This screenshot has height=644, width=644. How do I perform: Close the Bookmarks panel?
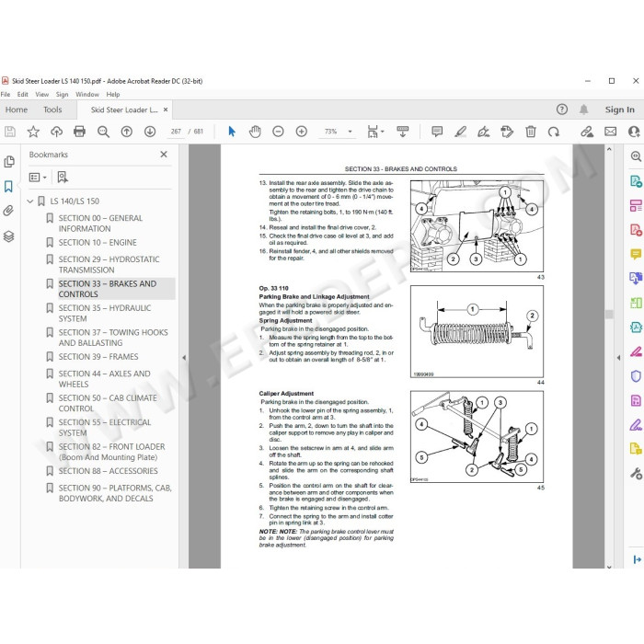click(164, 155)
